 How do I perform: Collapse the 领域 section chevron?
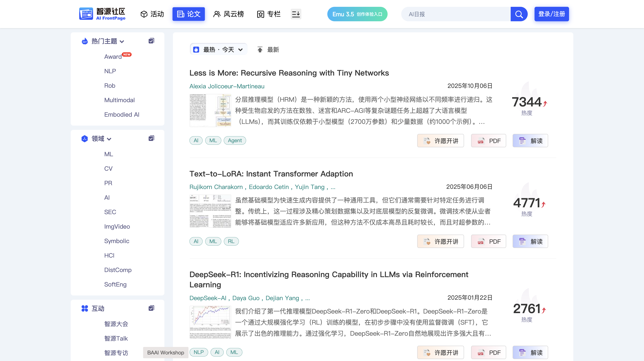click(x=109, y=139)
